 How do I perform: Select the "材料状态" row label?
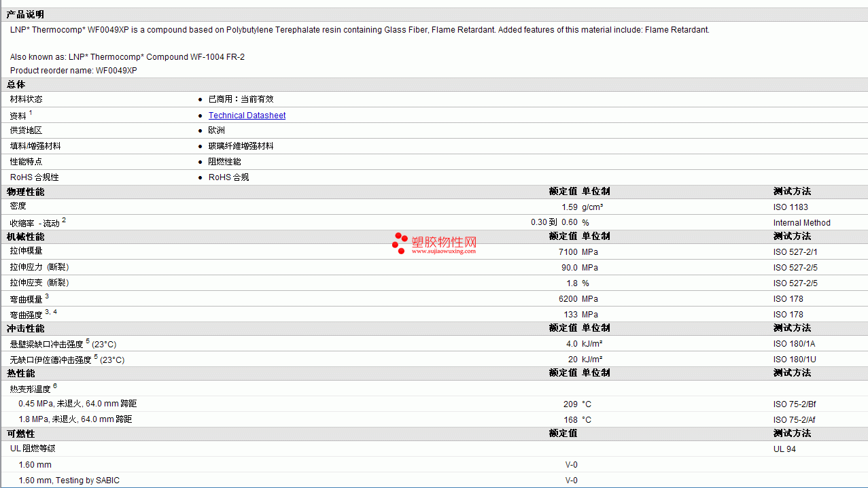click(x=26, y=99)
